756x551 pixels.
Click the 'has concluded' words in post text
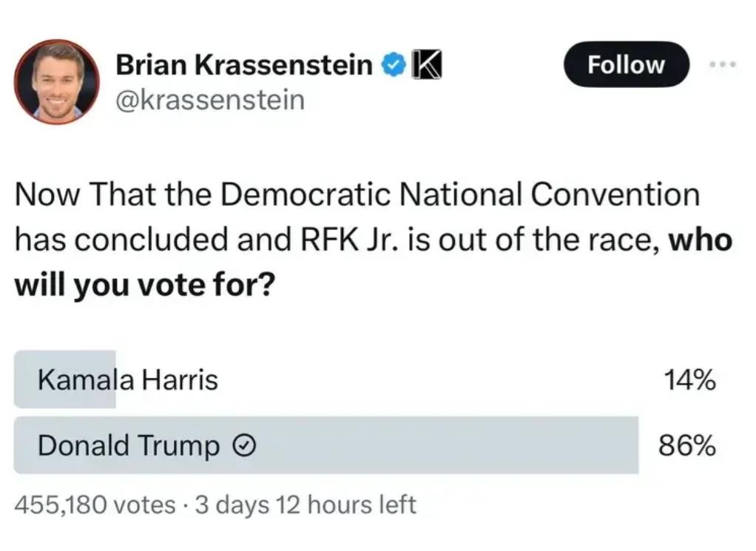point(121,240)
